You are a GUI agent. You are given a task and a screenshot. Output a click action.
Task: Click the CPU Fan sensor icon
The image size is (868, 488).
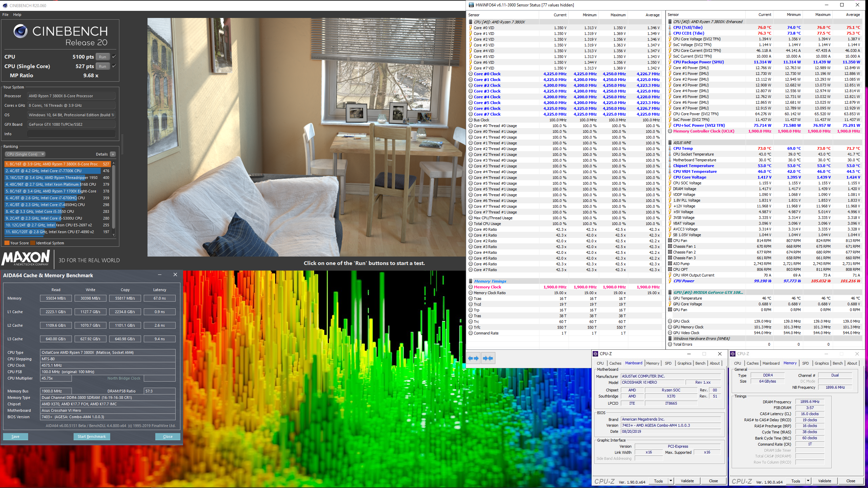pyautogui.click(x=670, y=241)
